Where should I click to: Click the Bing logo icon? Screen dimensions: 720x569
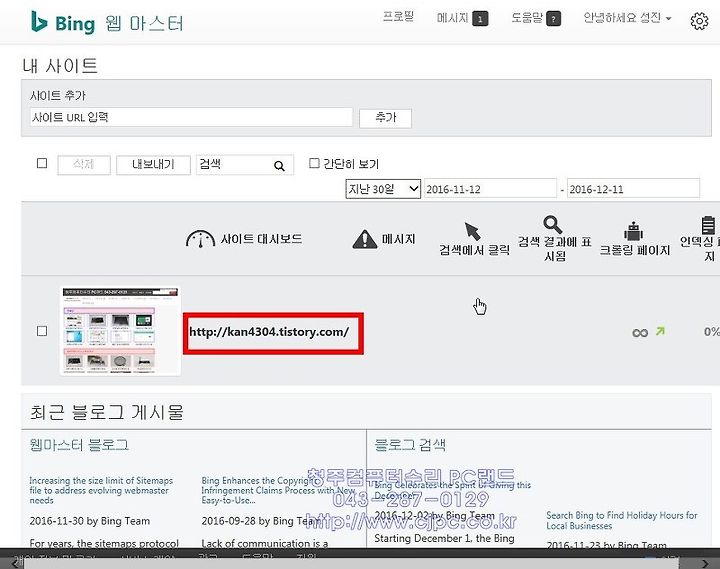tap(39, 22)
